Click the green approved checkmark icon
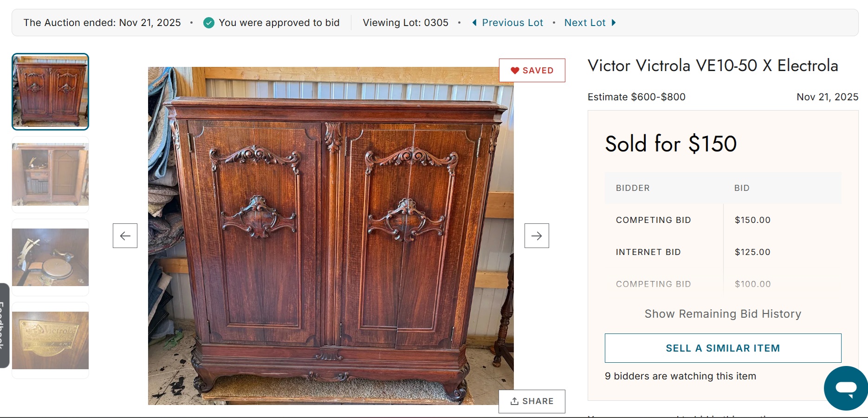Viewport: 868px width, 418px height. tap(209, 23)
